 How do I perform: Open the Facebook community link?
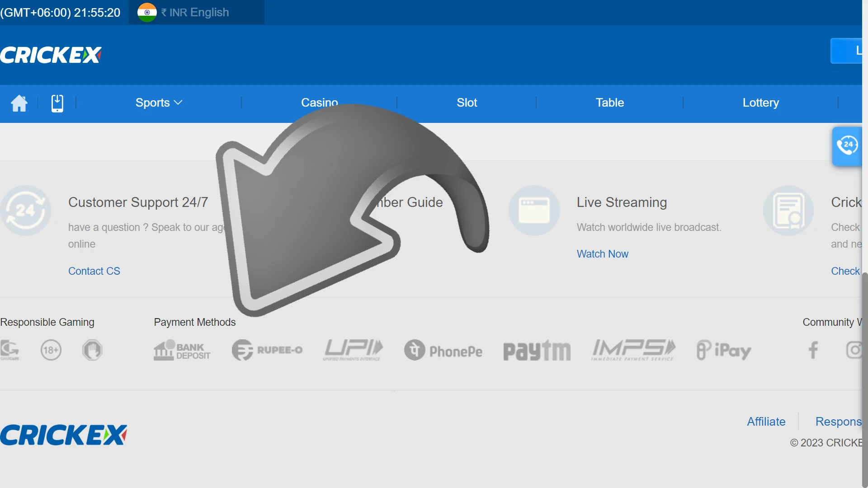pyautogui.click(x=813, y=350)
